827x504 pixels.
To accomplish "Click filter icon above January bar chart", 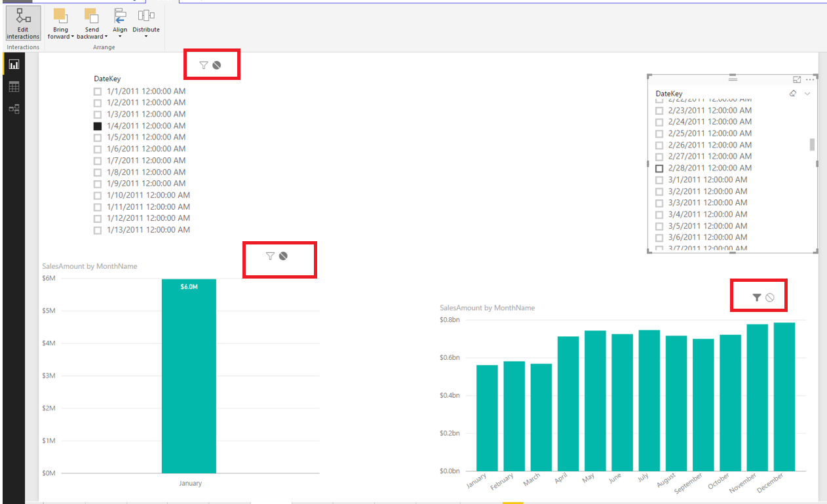I will click(270, 256).
